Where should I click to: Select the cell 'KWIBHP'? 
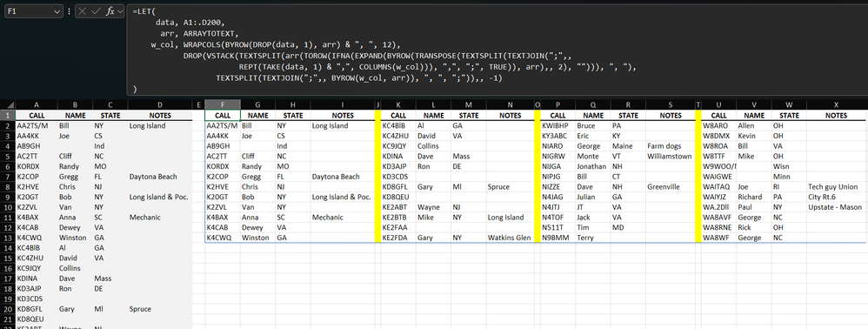[558, 125]
